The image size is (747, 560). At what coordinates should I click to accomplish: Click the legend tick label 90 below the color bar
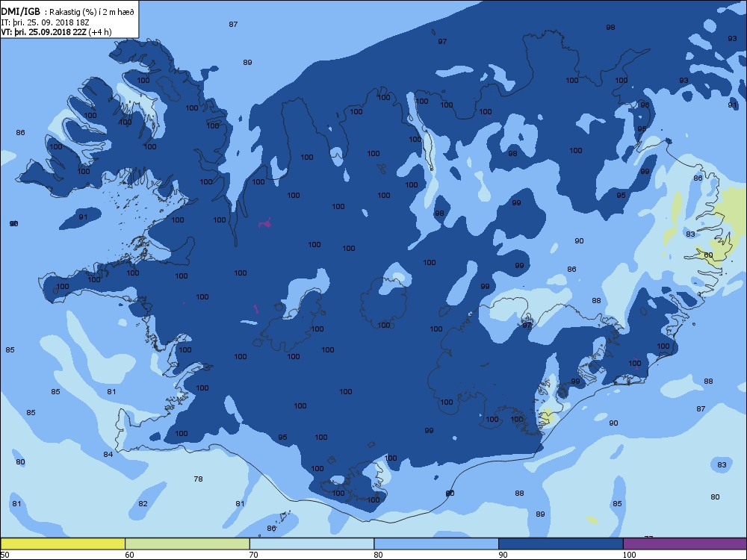click(x=503, y=555)
